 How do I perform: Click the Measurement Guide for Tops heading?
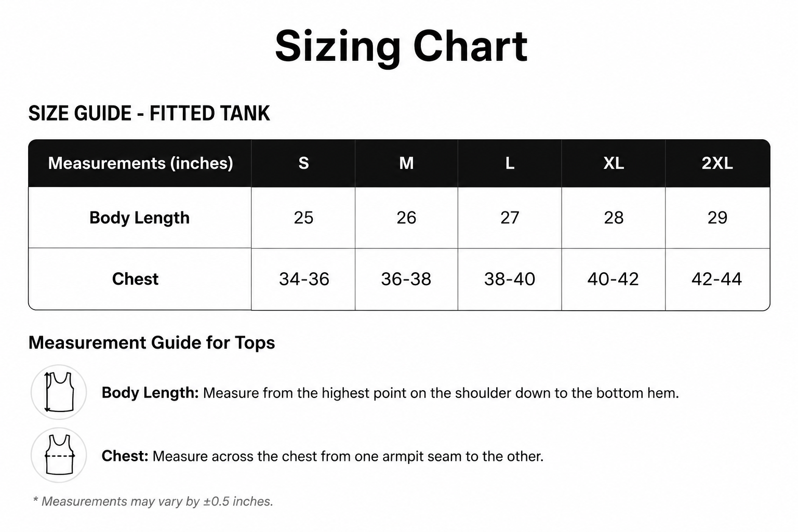(x=152, y=343)
